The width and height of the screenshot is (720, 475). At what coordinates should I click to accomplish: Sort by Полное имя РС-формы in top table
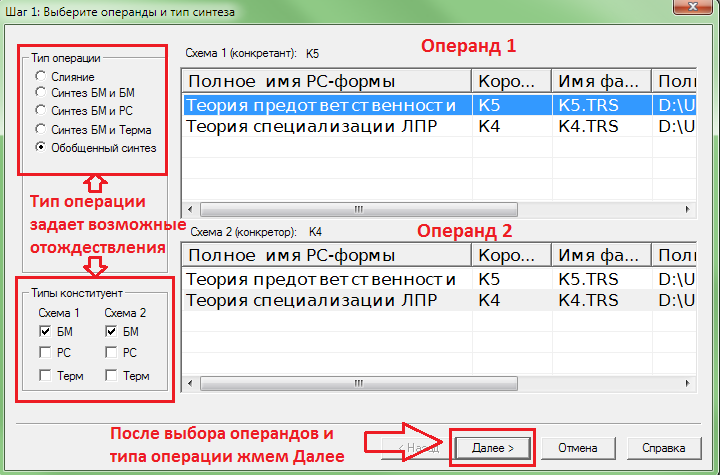click(x=325, y=81)
